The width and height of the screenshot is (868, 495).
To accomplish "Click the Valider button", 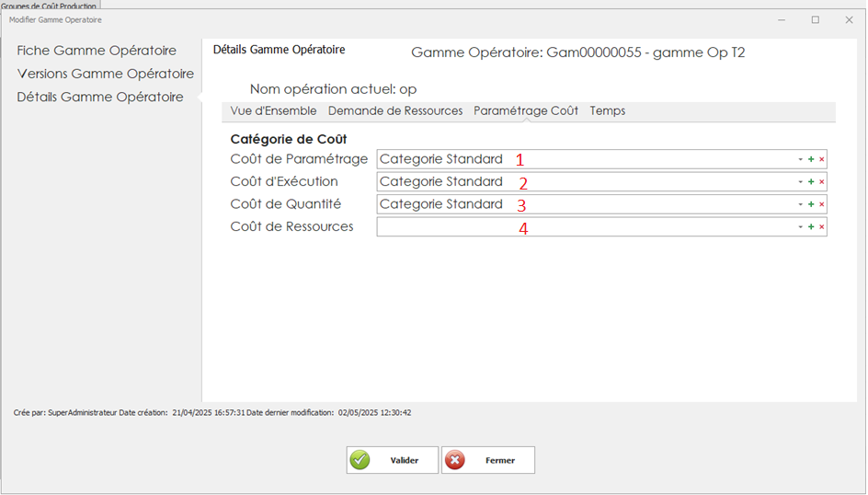I will (393, 460).
